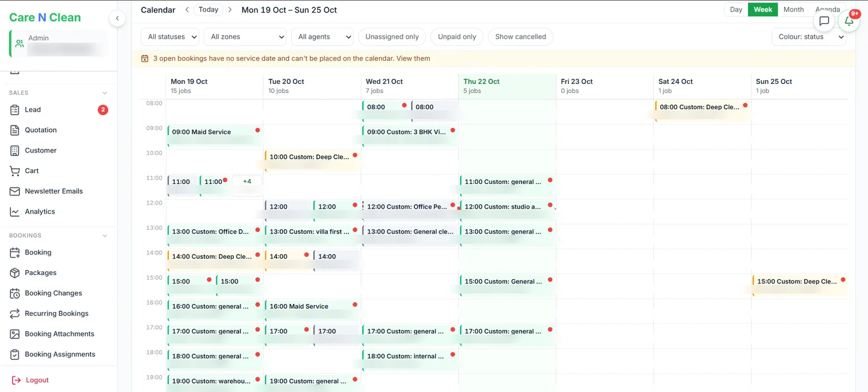Open Monday 09:00 Maid Service job
The height and width of the screenshot is (392, 868).
[x=214, y=135]
